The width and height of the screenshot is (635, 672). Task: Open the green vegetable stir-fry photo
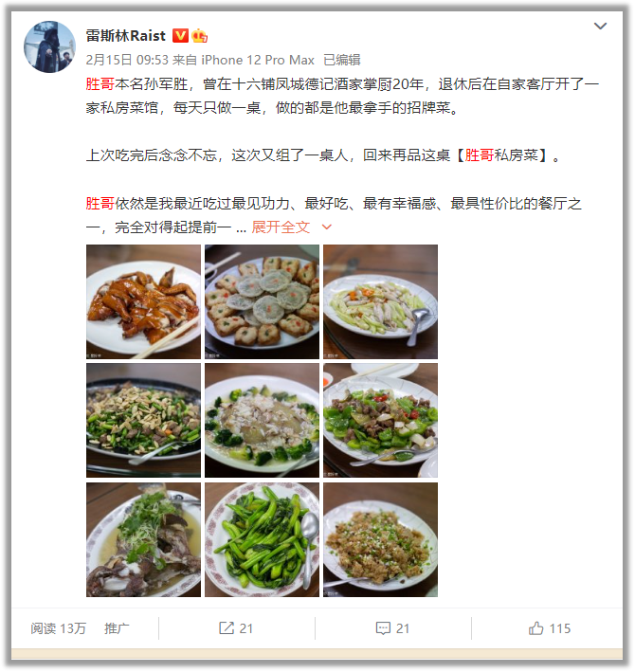point(262,539)
